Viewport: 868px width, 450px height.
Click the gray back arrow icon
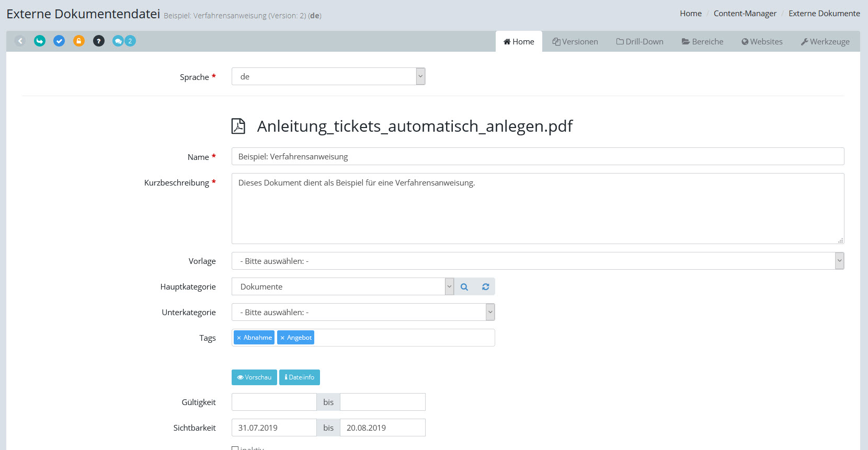tap(20, 41)
